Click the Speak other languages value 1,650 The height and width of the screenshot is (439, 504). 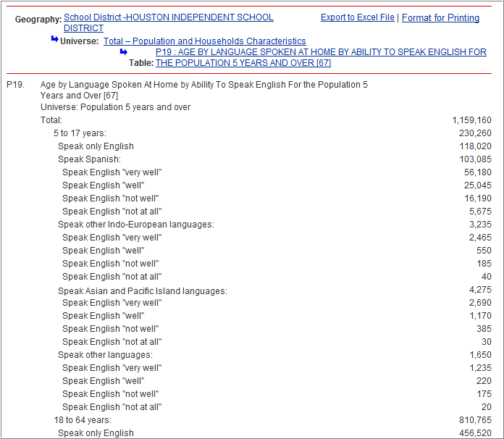[x=481, y=355]
